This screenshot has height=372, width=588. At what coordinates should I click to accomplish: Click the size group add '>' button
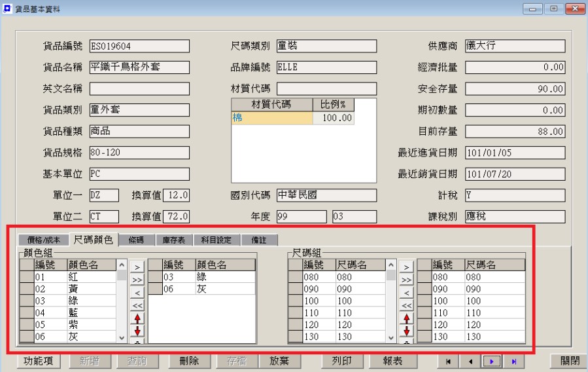(407, 267)
